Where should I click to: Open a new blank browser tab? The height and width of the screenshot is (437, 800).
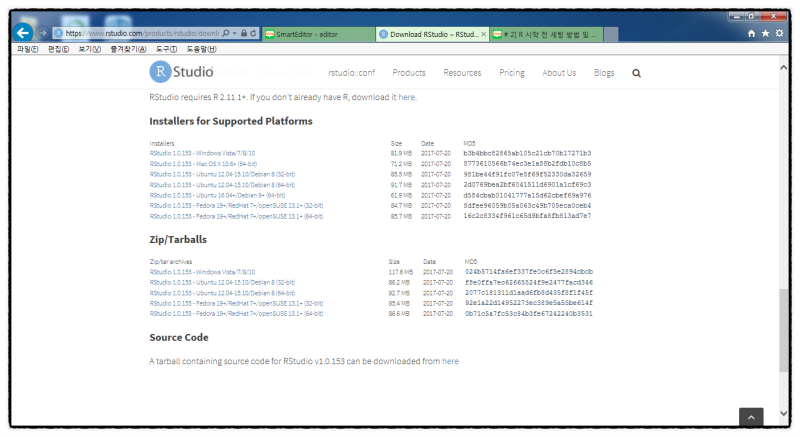coord(611,34)
